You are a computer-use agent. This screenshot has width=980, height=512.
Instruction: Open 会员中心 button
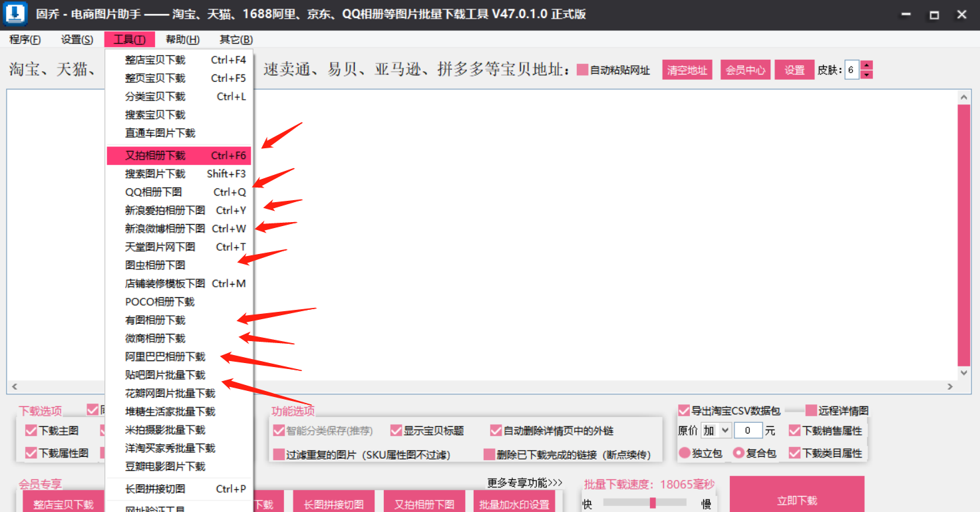(745, 70)
